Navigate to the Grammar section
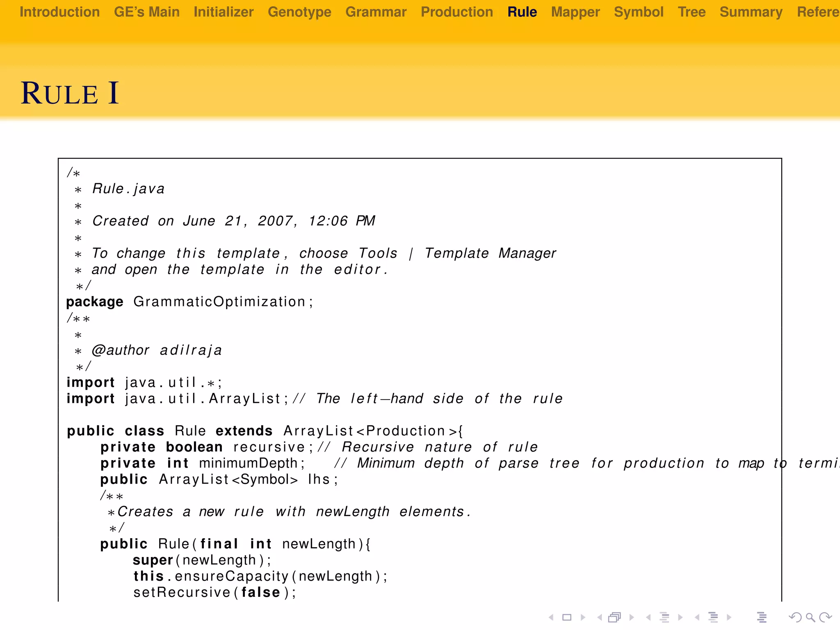840x630 pixels. click(x=376, y=12)
